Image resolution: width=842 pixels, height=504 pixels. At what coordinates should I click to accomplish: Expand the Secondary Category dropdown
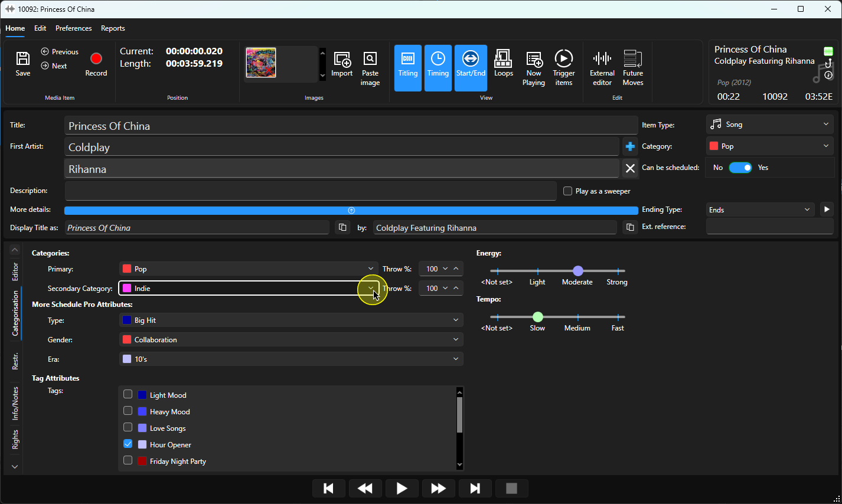click(371, 288)
